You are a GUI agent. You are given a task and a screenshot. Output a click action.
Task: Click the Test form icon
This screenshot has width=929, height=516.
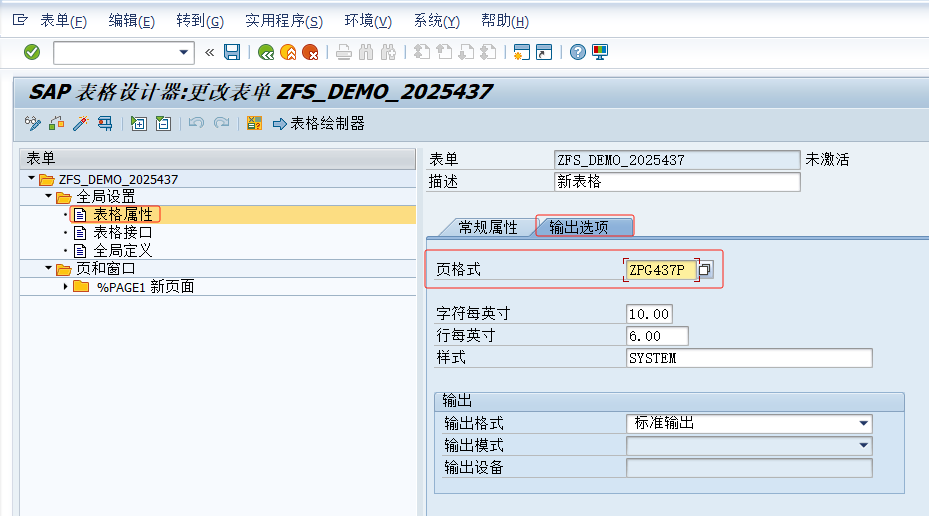pyautogui.click(x=105, y=123)
